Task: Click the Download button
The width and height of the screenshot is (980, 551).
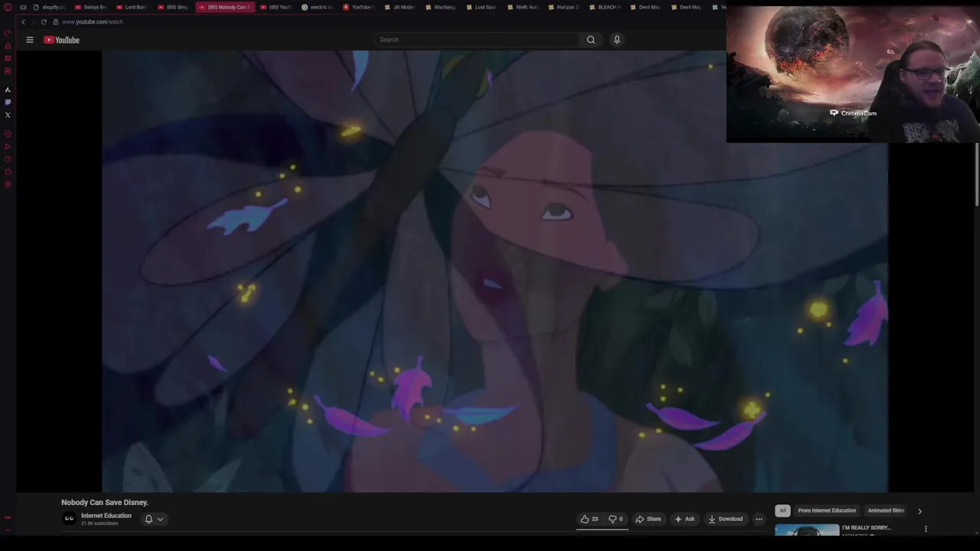Action: tap(725, 519)
